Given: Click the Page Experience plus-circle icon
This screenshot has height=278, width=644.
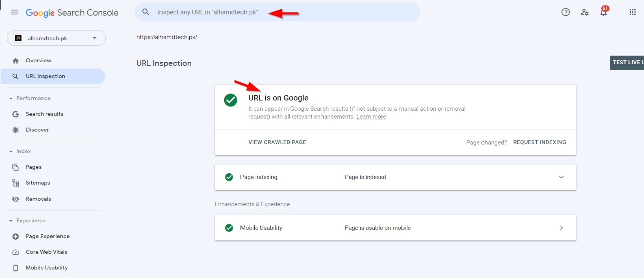Looking at the screenshot, I should pyautogui.click(x=16, y=236).
